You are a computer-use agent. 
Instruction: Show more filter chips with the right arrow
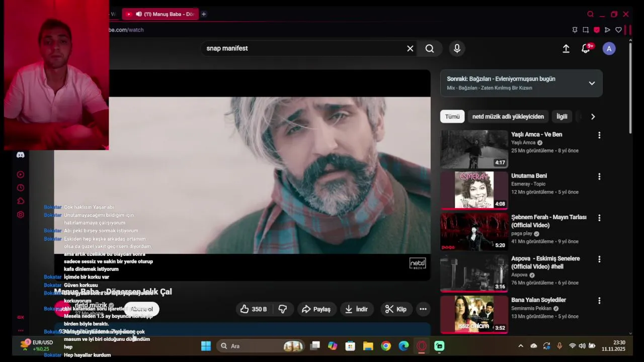[593, 117]
